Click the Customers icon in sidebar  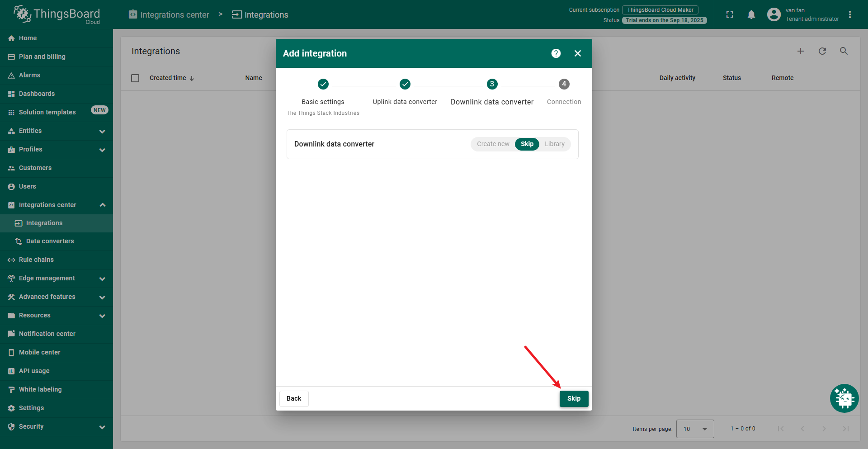pyautogui.click(x=11, y=168)
